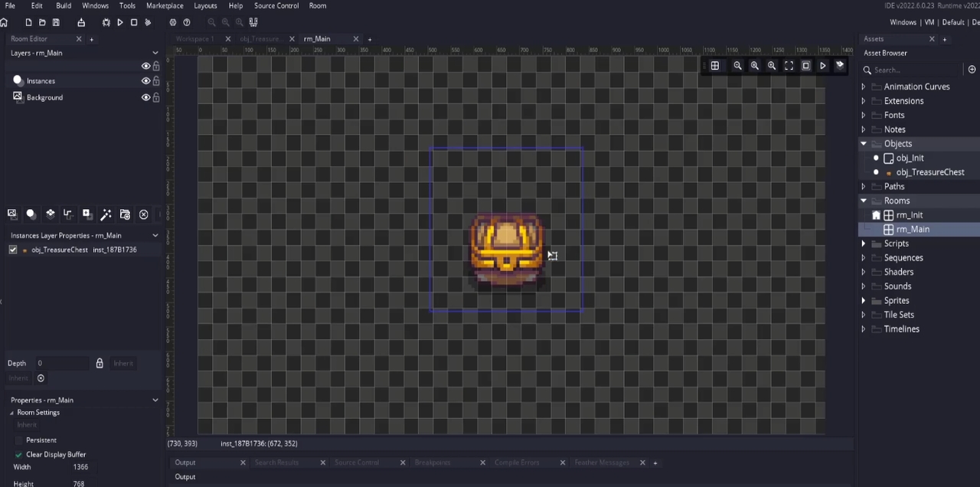Zoom out in the room editor canvas toolbar
This screenshot has height=487, width=980.
coord(737,66)
